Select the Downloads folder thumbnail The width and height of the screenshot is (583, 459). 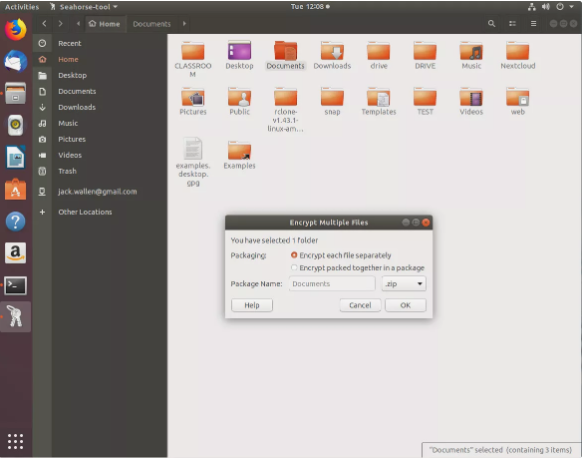[x=332, y=55]
